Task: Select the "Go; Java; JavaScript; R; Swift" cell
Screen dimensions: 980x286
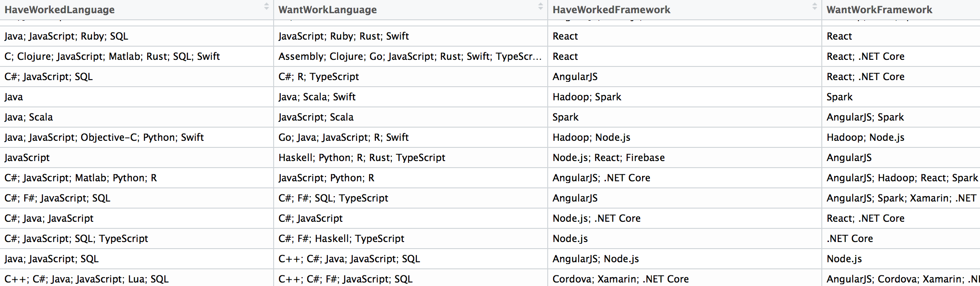Action: point(343,137)
